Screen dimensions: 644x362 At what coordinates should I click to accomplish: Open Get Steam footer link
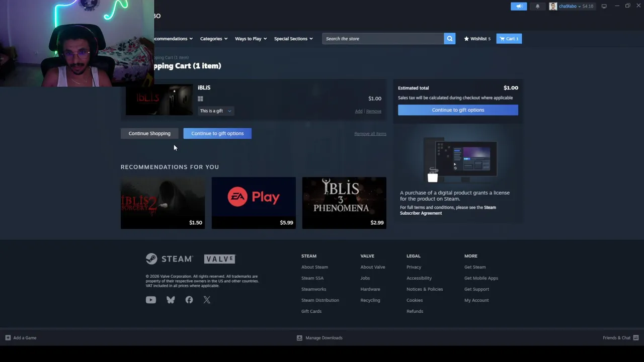pos(475,267)
